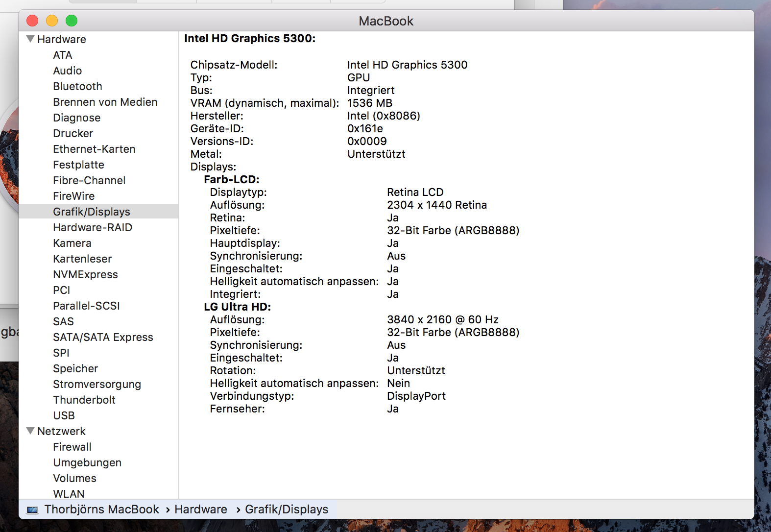Click Grafik/Displays in the bottom path bar

point(287,509)
